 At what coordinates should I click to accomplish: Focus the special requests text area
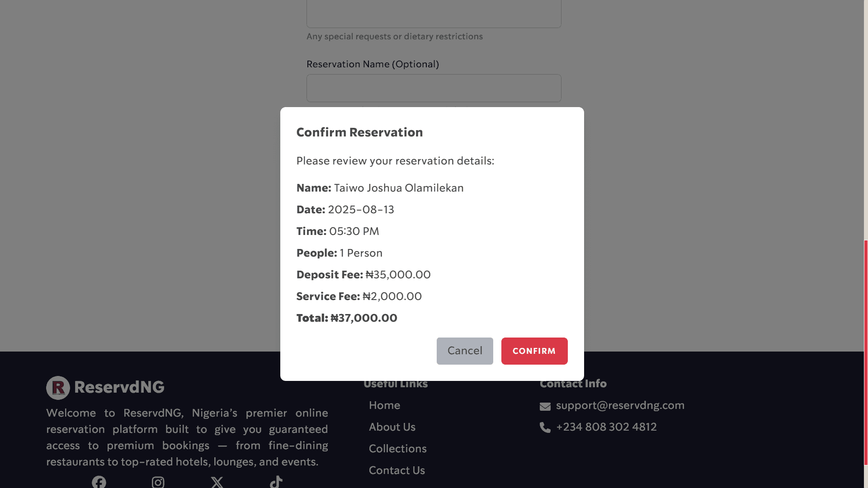point(434,14)
